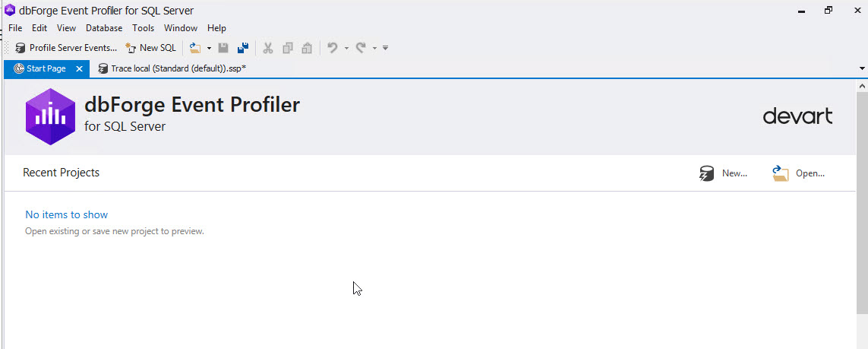Close the Start Page tab
Viewport: 868px width, 349px height.
(79, 68)
